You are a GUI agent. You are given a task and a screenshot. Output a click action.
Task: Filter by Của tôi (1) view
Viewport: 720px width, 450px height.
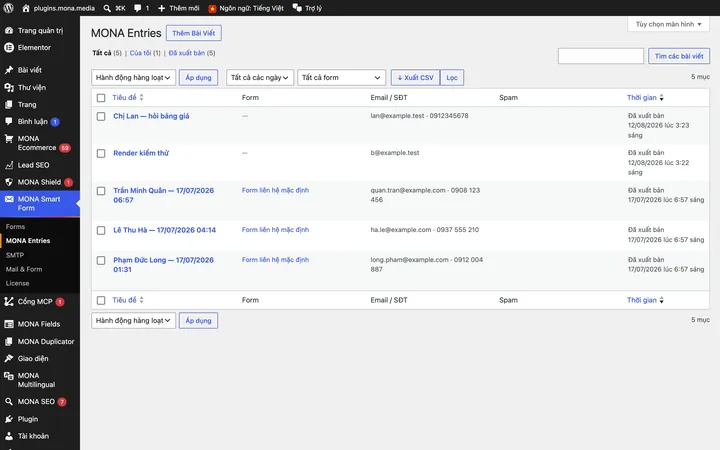coord(145,53)
